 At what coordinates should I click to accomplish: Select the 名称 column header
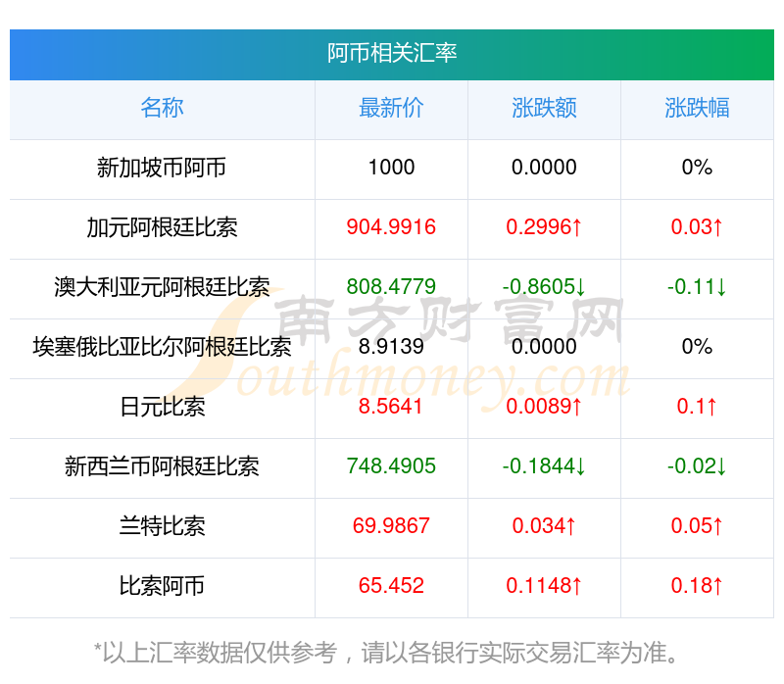tap(162, 108)
